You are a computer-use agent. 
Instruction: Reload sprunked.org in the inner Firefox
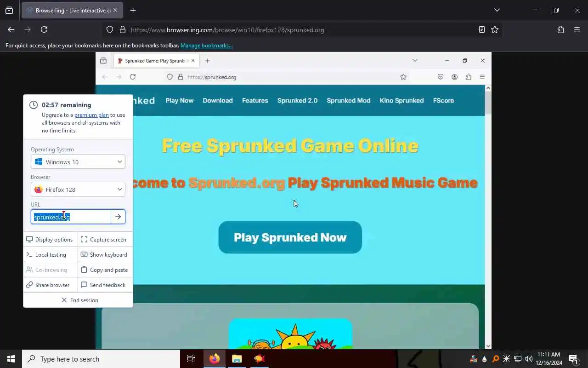tap(133, 77)
